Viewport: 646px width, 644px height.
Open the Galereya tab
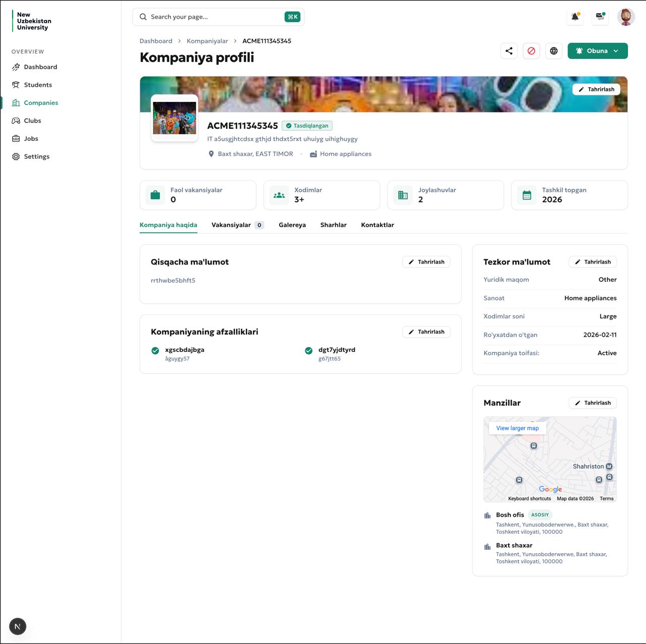292,225
